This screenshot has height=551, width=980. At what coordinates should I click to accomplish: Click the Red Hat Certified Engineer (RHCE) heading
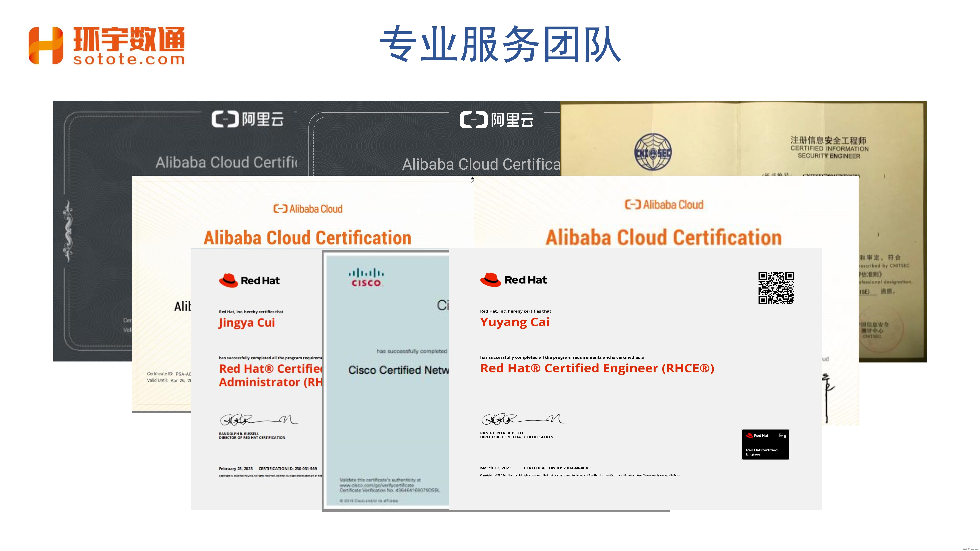[x=597, y=368]
